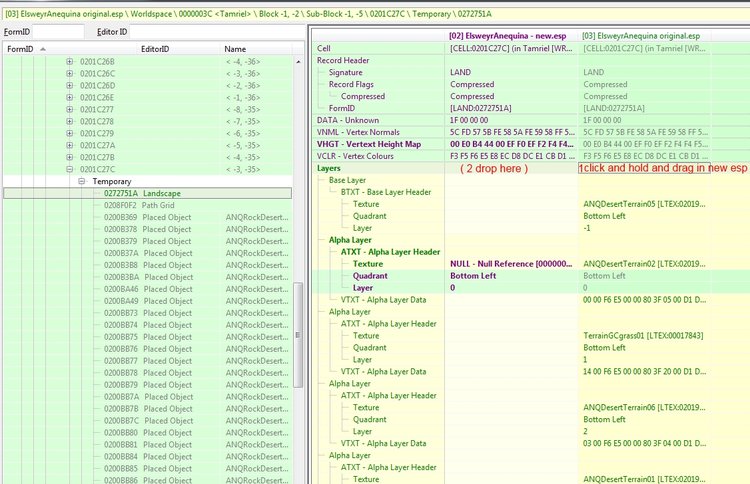Click the ANQDesertTerrain01 texture value
Viewport: 750px width, 484px height.
[x=644, y=479]
